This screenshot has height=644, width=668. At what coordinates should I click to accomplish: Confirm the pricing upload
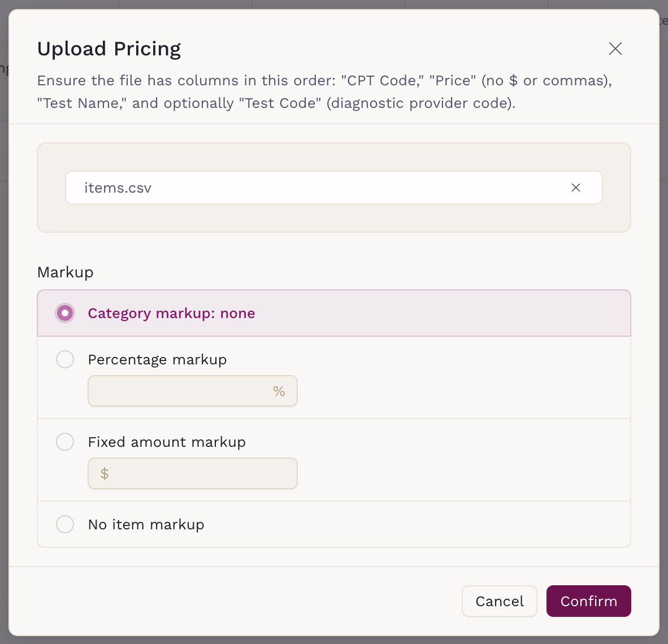coord(588,601)
